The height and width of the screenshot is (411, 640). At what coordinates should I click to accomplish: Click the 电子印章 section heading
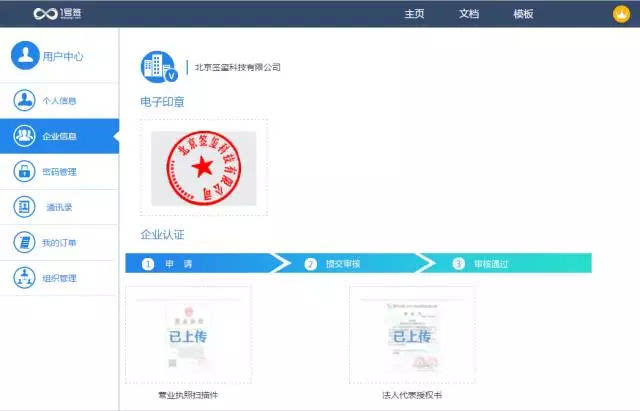pos(162,102)
